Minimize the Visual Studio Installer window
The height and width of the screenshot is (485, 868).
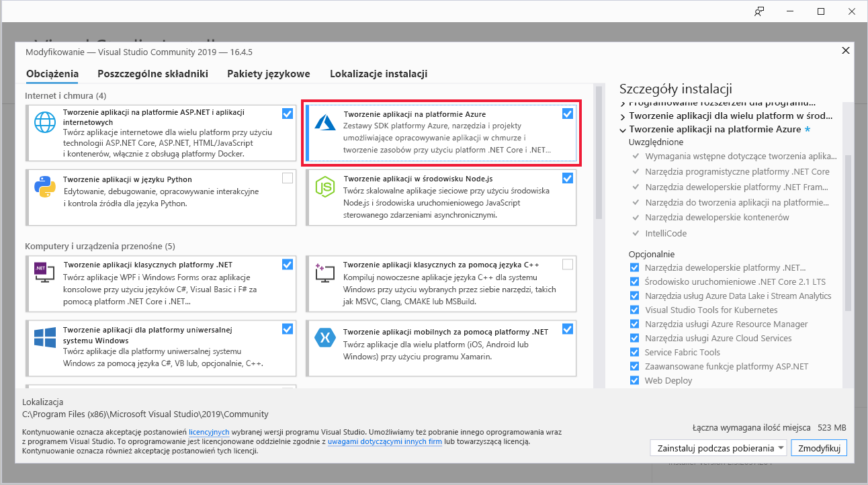coord(790,11)
